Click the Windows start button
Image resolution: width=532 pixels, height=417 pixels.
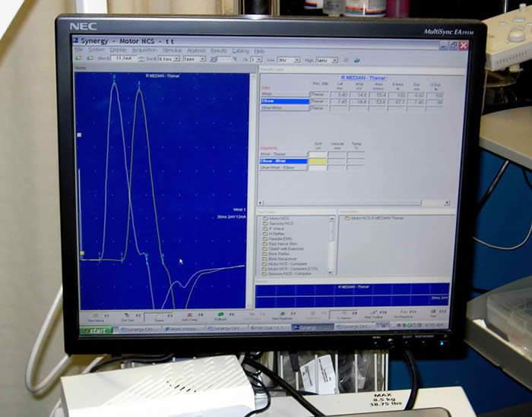click(96, 330)
